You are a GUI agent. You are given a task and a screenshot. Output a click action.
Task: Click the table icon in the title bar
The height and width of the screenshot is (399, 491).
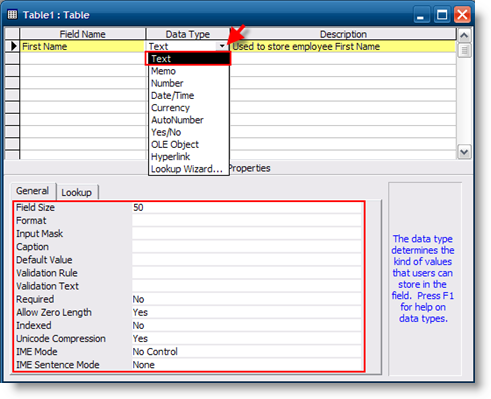click(x=12, y=15)
